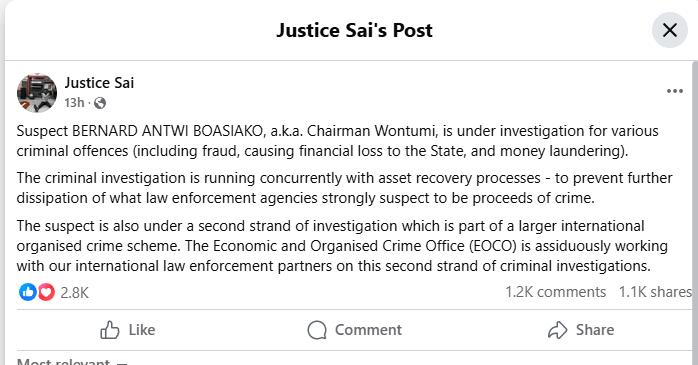698x365 pixels.
Task: Click the paragraph about asset recovery processes
Action: (x=344, y=188)
